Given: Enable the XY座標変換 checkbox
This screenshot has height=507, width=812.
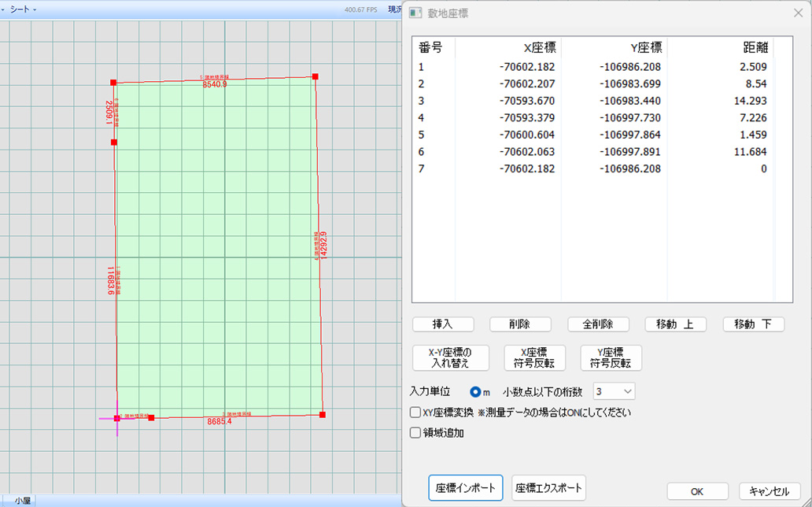Looking at the screenshot, I should (x=415, y=413).
